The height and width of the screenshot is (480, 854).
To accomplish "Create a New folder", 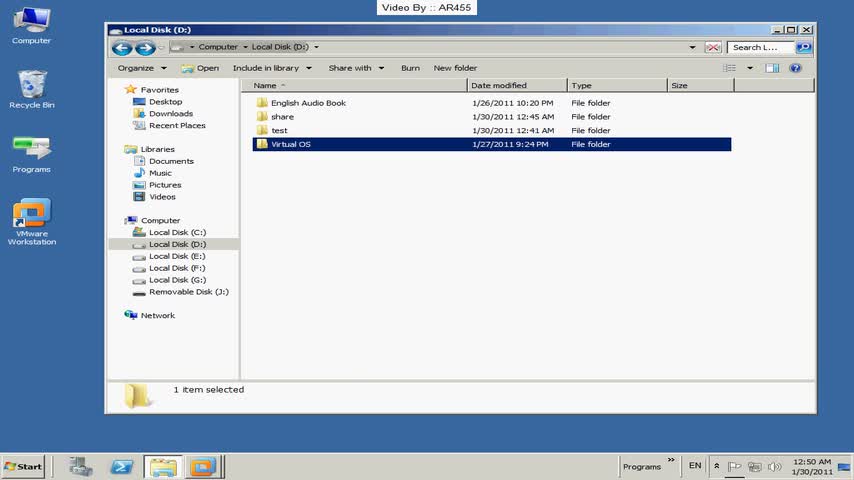I will point(455,68).
